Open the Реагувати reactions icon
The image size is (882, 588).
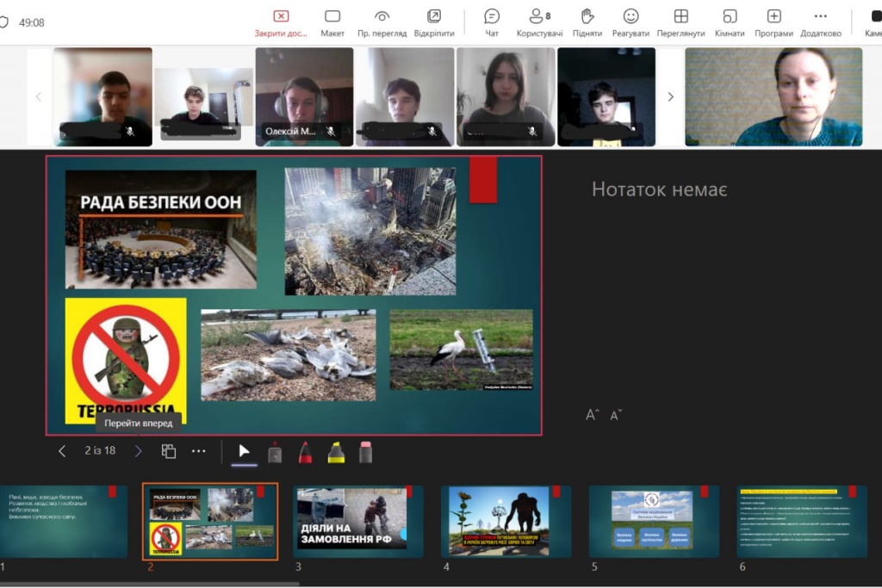point(630,22)
